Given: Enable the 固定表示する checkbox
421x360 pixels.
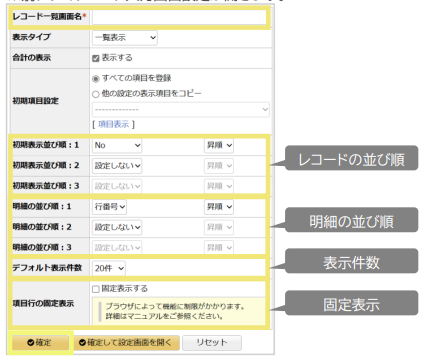Looking at the screenshot, I should [96, 289].
